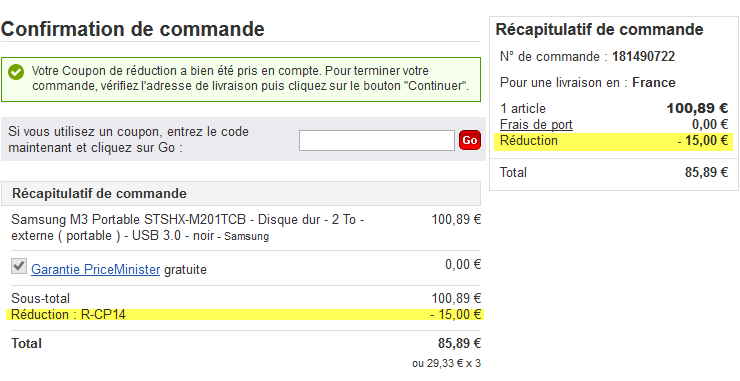Open the Frais de port link

tap(536, 125)
